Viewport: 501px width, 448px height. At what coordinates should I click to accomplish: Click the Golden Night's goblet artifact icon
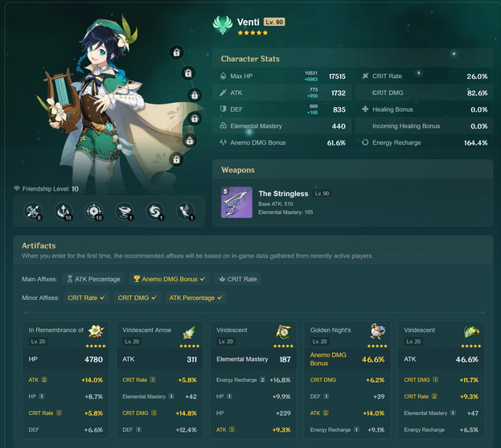click(x=378, y=331)
